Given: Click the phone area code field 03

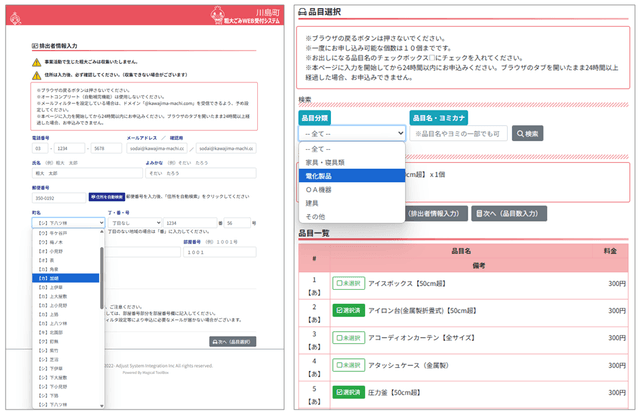Looking at the screenshot, I should (x=40, y=149).
